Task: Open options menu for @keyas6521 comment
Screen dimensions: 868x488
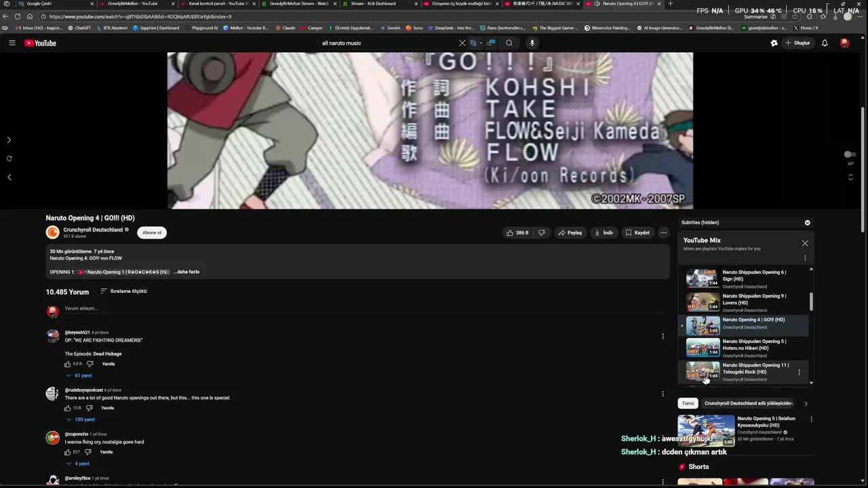Action: (x=663, y=336)
